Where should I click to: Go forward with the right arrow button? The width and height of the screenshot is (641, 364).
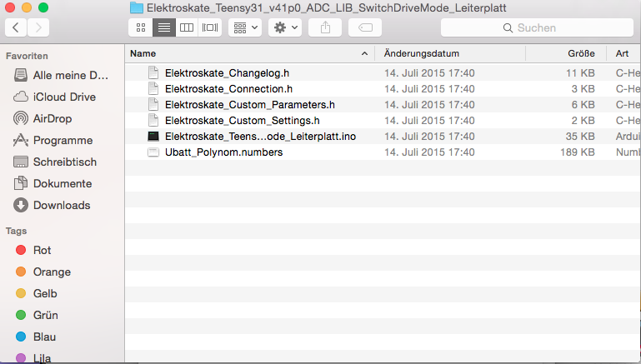coord(38,27)
